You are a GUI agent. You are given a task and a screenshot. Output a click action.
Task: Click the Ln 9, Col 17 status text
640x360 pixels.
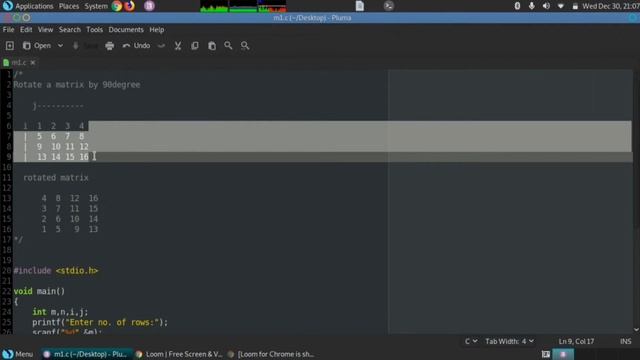tap(576, 341)
